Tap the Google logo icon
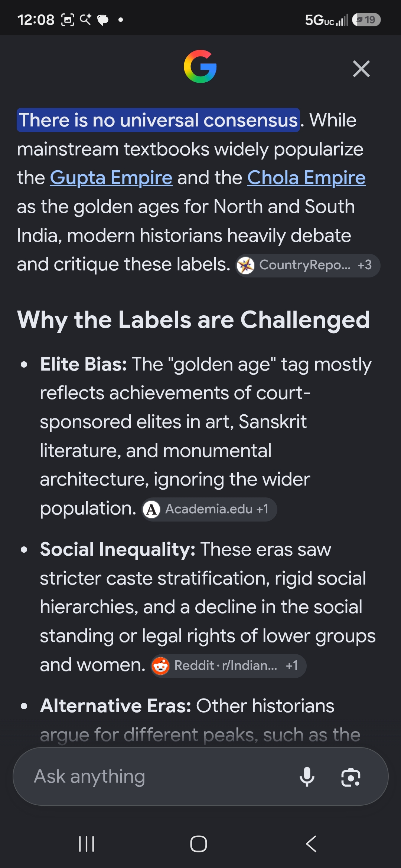 point(200,66)
